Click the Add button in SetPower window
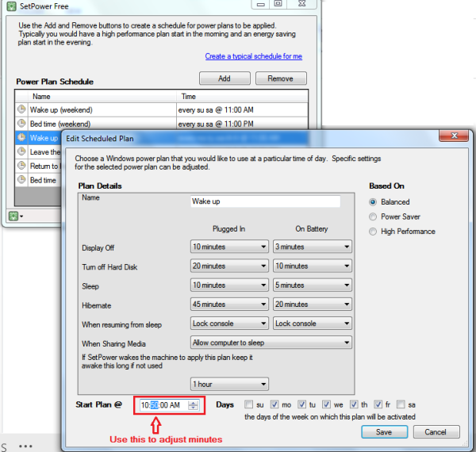The image size is (476, 452). tap(225, 79)
